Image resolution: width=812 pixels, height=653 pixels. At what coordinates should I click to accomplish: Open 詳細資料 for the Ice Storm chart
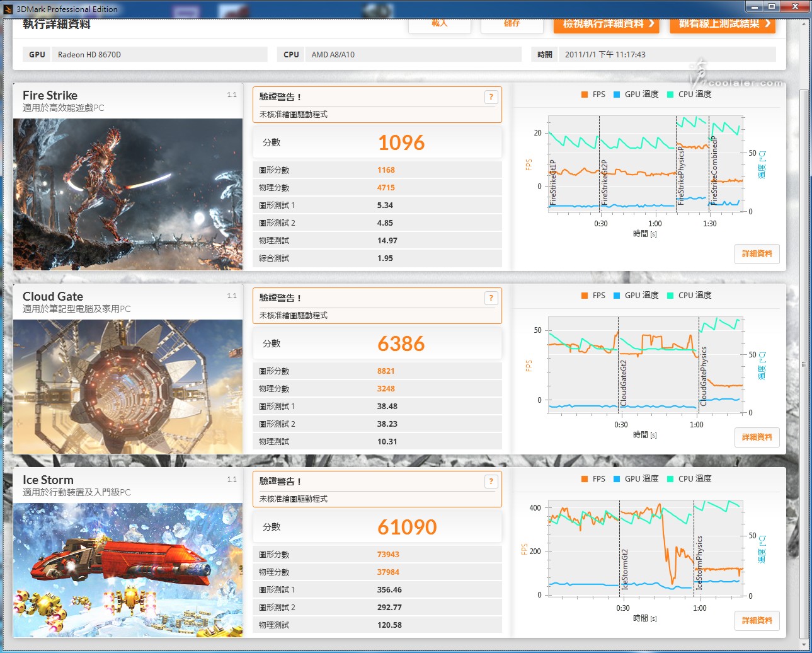pos(757,621)
